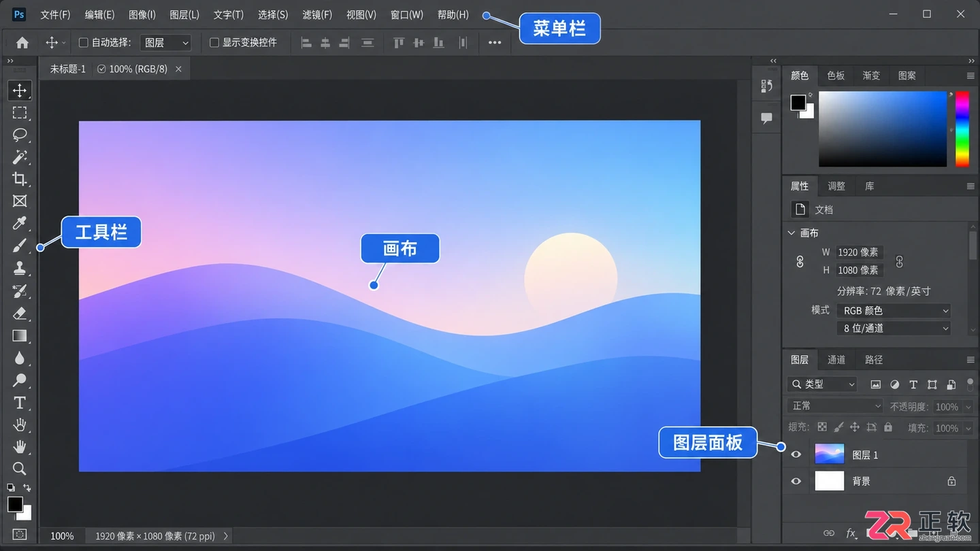The height and width of the screenshot is (551, 980).
Task: Go to the Home screen icon
Action: pos(22,42)
